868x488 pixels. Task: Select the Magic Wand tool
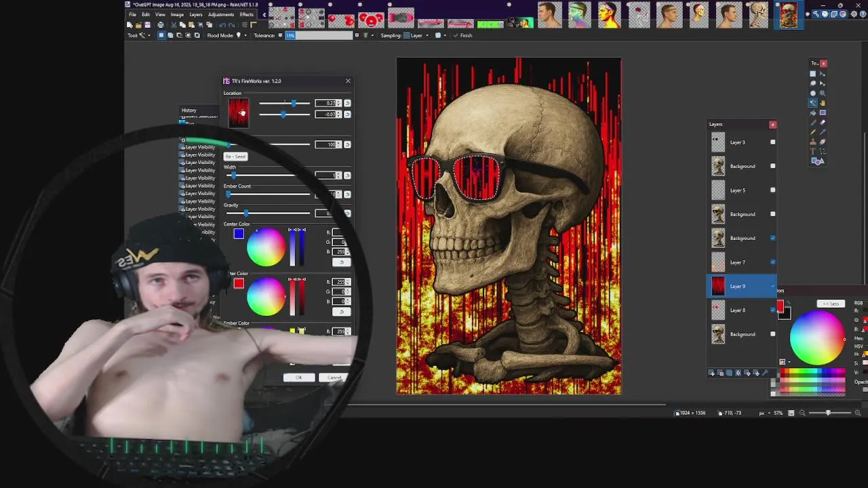813,102
